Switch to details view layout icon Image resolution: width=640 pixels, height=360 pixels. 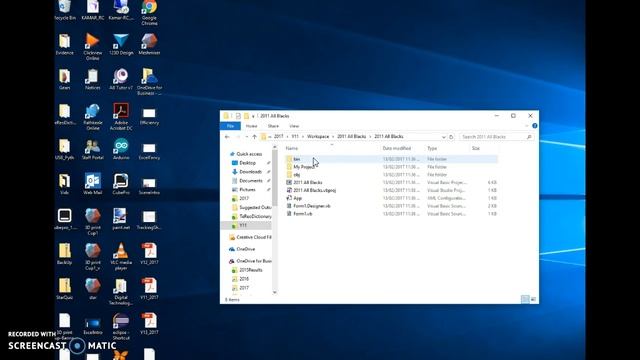[x=525, y=300]
